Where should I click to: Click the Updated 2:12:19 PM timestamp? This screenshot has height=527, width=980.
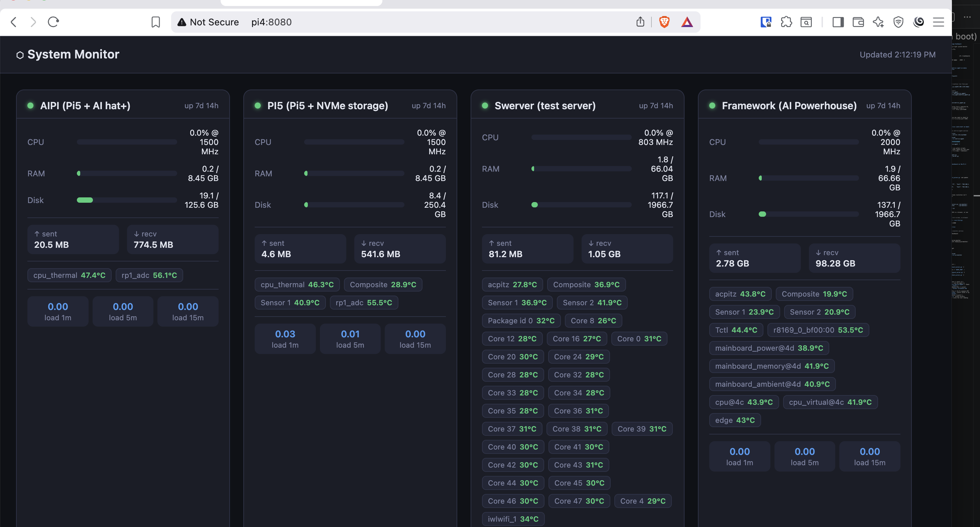(x=897, y=55)
